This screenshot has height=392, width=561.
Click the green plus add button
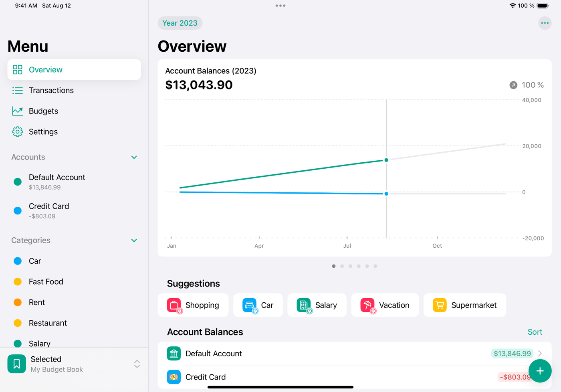pos(540,371)
